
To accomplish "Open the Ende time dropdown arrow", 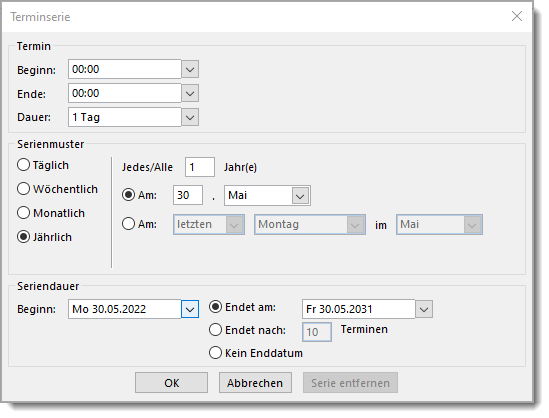I will (x=190, y=93).
